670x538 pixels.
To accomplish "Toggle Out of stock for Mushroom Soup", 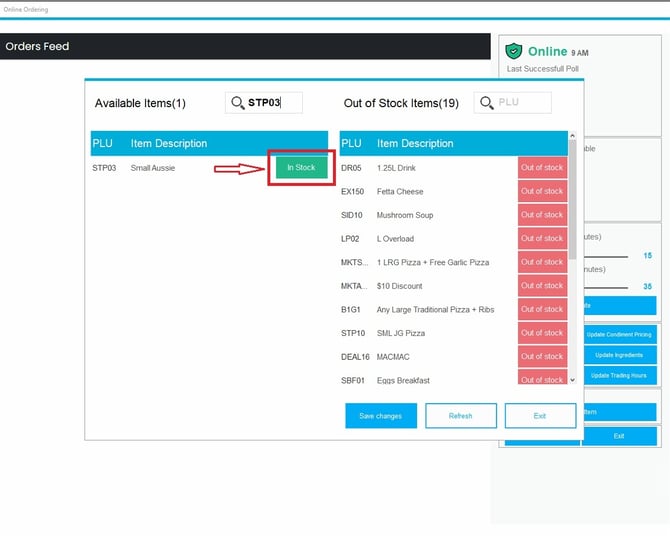I will coord(542,215).
